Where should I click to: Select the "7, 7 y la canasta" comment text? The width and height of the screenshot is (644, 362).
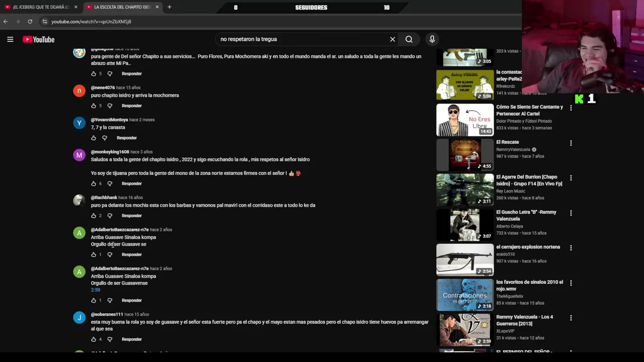108,127
